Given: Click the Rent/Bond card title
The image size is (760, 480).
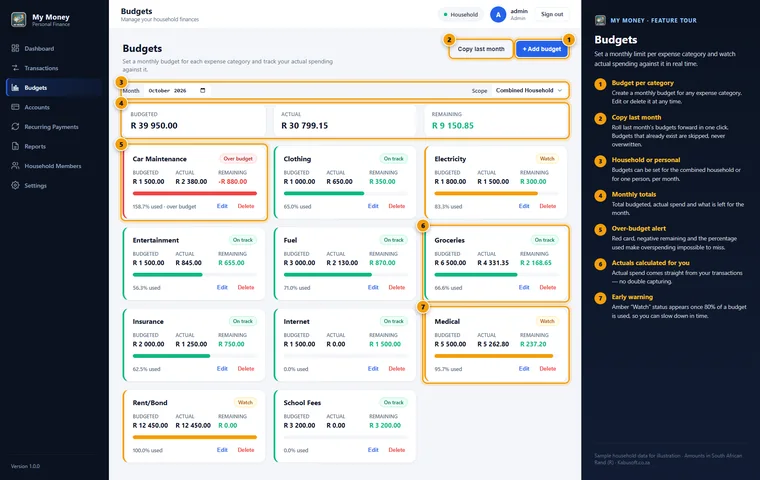Looking at the screenshot, I should click(150, 403).
